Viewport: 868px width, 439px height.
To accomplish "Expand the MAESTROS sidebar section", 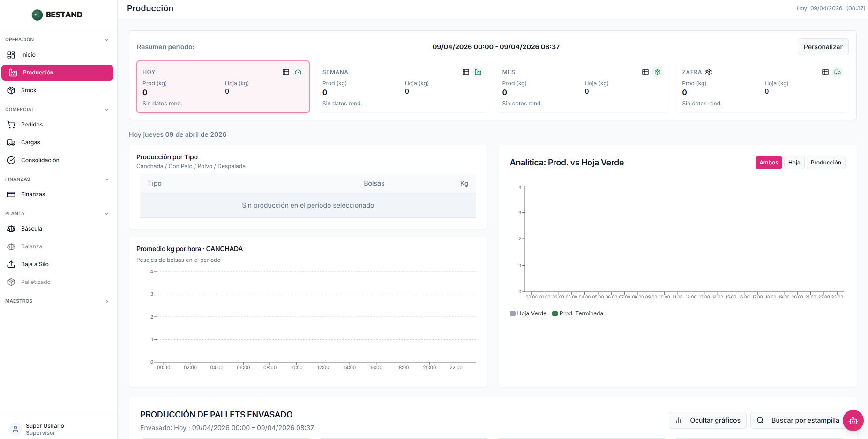I will click(x=107, y=301).
